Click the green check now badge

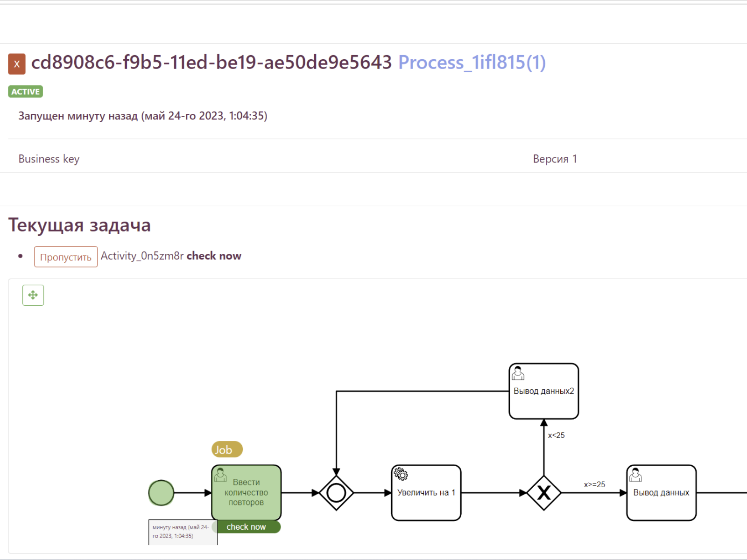[x=246, y=527]
